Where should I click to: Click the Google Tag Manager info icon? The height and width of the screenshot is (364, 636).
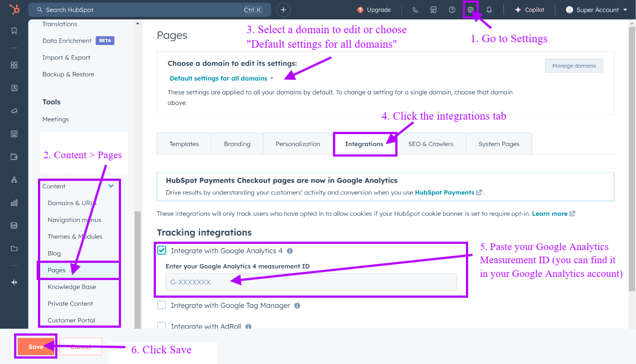pyautogui.click(x=297, y=305)
